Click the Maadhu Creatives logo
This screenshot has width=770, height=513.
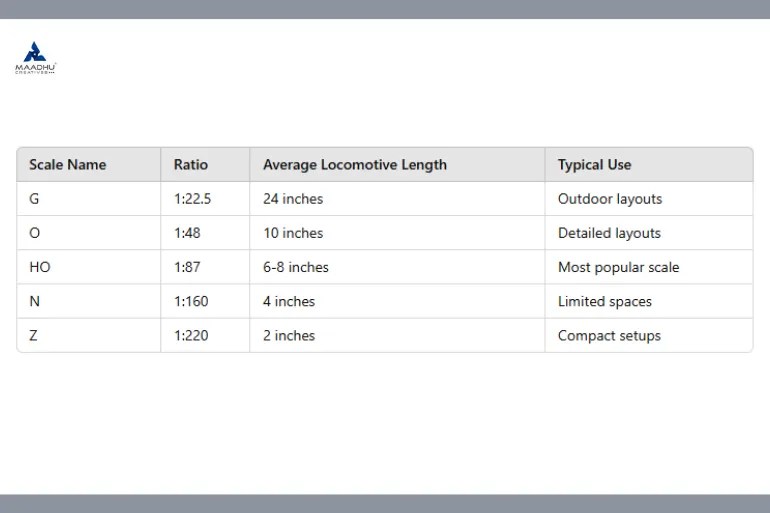35,57
